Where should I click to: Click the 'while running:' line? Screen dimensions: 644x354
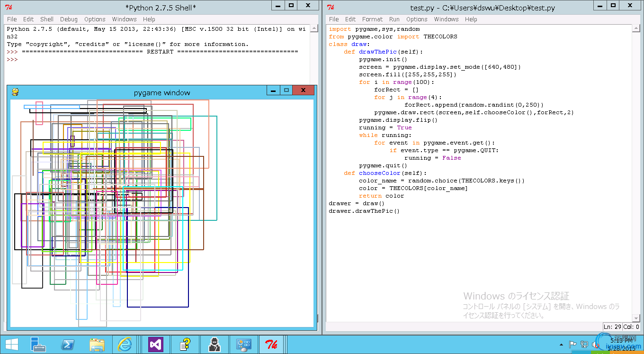385,135
